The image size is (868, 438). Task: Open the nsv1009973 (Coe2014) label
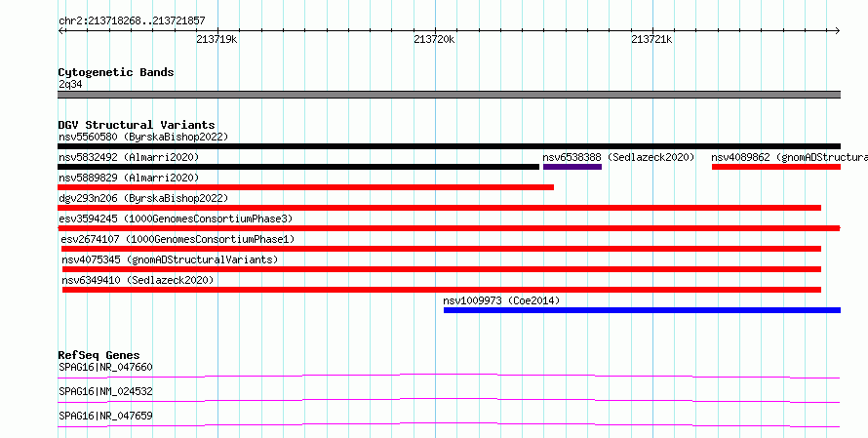pos(501,300)
